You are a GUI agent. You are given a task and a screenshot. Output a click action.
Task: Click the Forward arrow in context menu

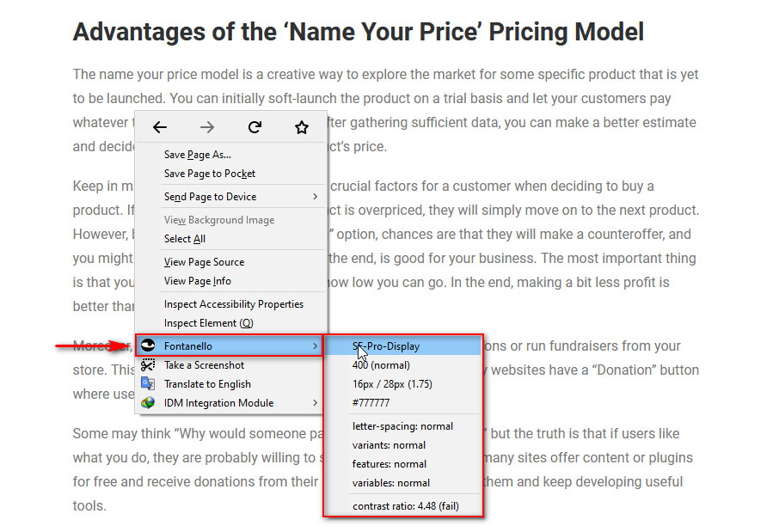tap(207, 128)
